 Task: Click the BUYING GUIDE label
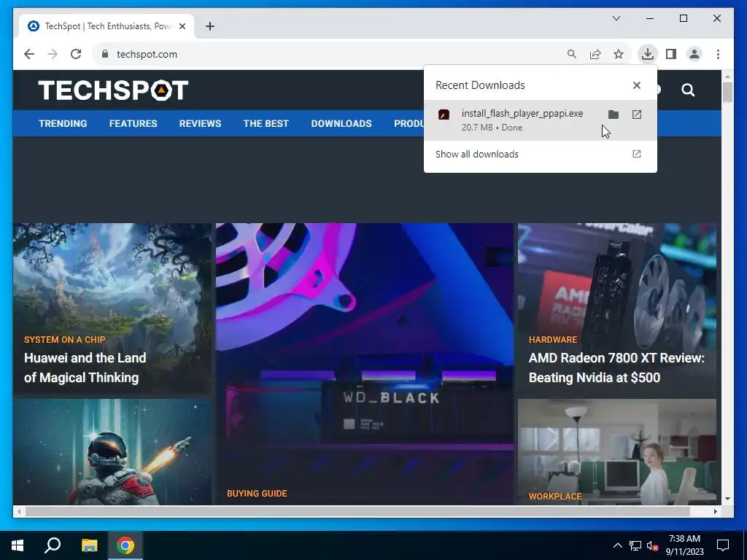coord(257,494)
